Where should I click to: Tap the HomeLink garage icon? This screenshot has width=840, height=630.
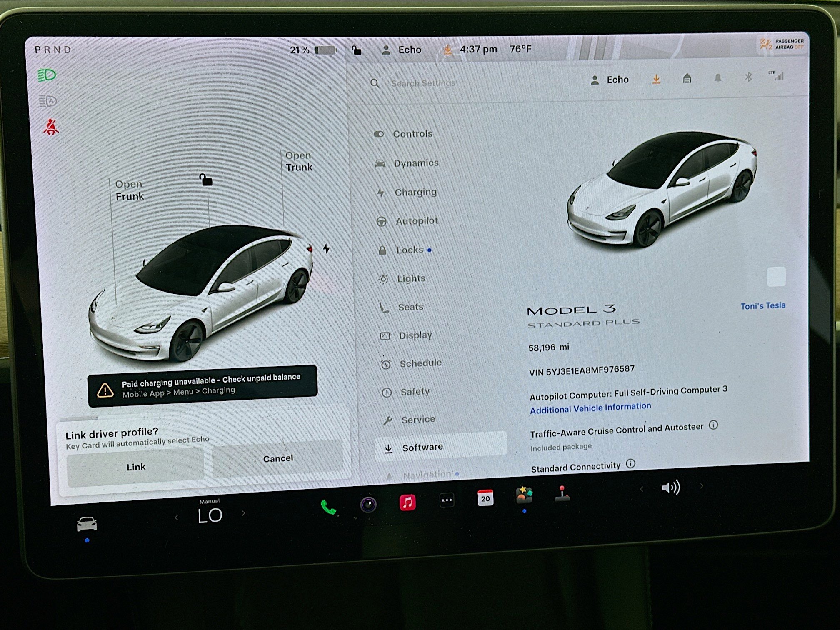[687, 78]
